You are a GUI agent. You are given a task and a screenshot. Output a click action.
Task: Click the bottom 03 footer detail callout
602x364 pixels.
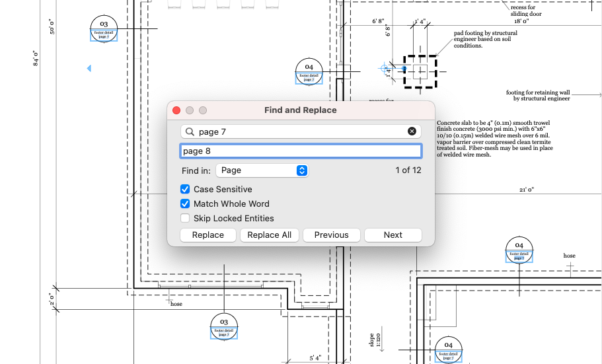[224, 326]
